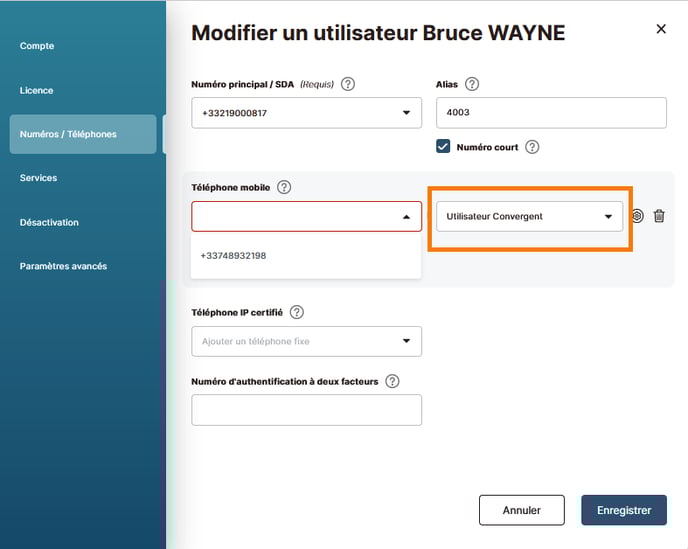The image size is (688, 549).
Task: Open mobile phone settings gear icon
Action: tap(638, 216)
